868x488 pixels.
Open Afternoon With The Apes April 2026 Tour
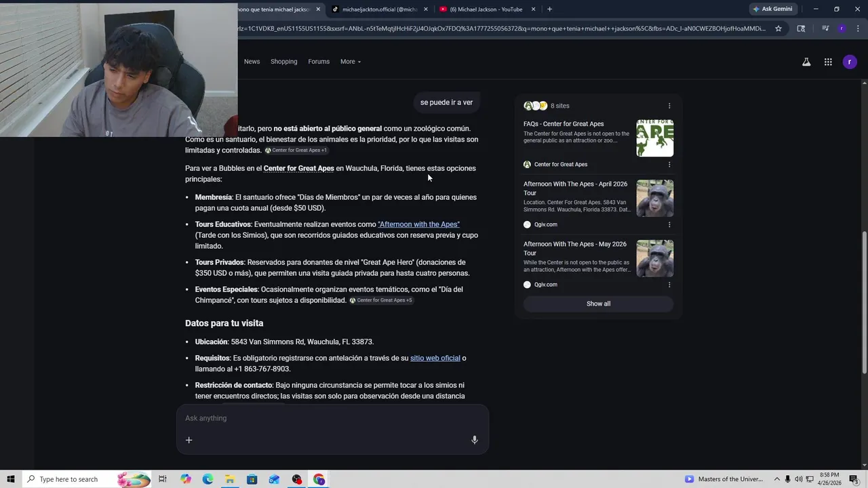pyautogui.click(x=576, y=188)
